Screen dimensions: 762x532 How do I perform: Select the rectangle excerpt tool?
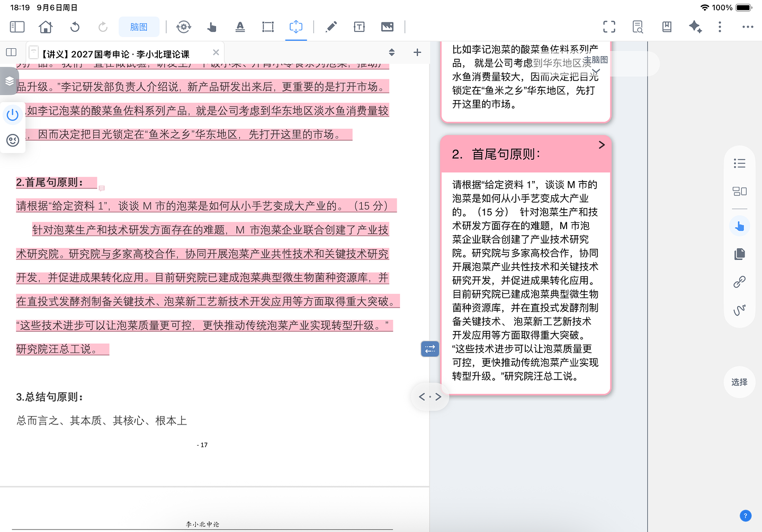(x=268, y=26)
